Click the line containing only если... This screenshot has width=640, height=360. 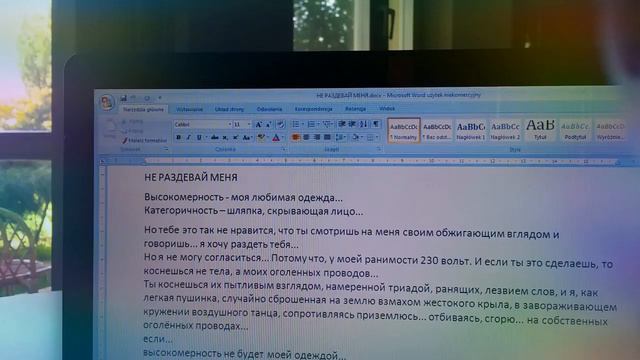(158, 339)
